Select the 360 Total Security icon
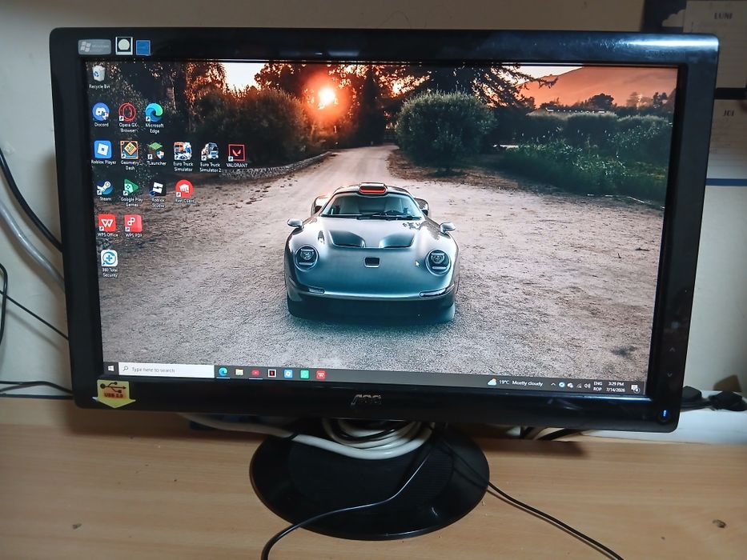The image size is (747, 560). (110, 263)
